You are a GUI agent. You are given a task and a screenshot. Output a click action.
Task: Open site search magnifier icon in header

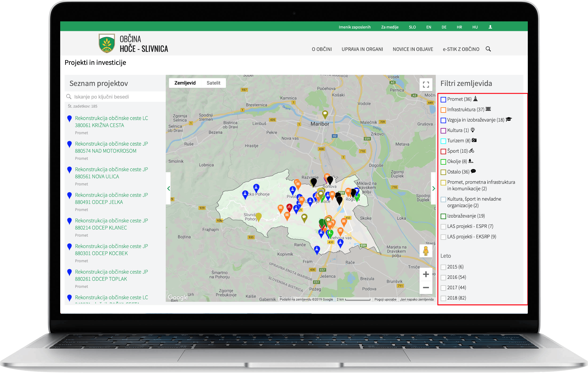pyautogui.click(x=488, y=49)
